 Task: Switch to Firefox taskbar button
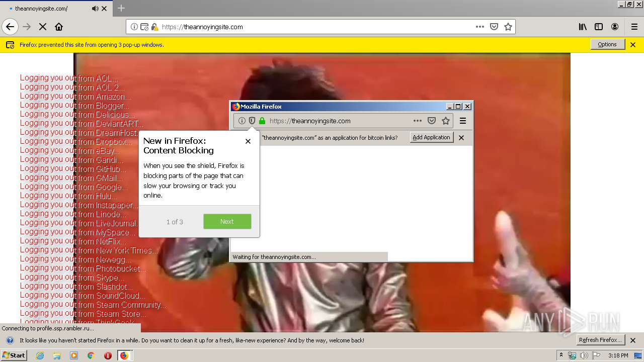pyautogui.click(x=125, y=355)
